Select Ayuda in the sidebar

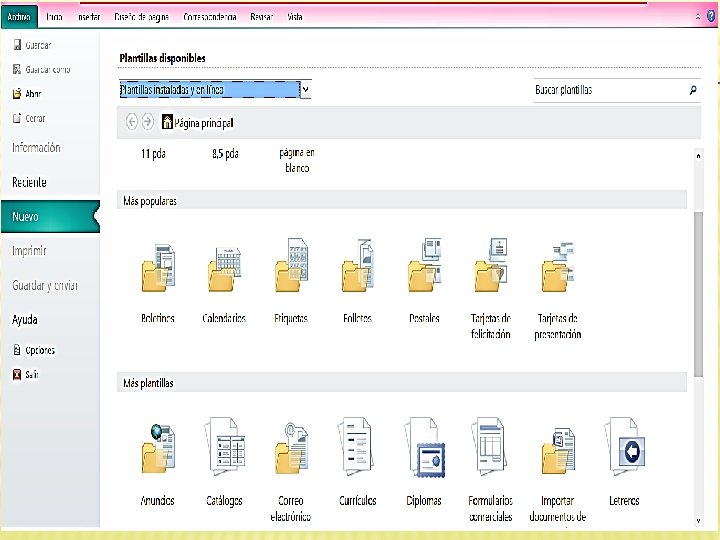[x=25, y=320]
